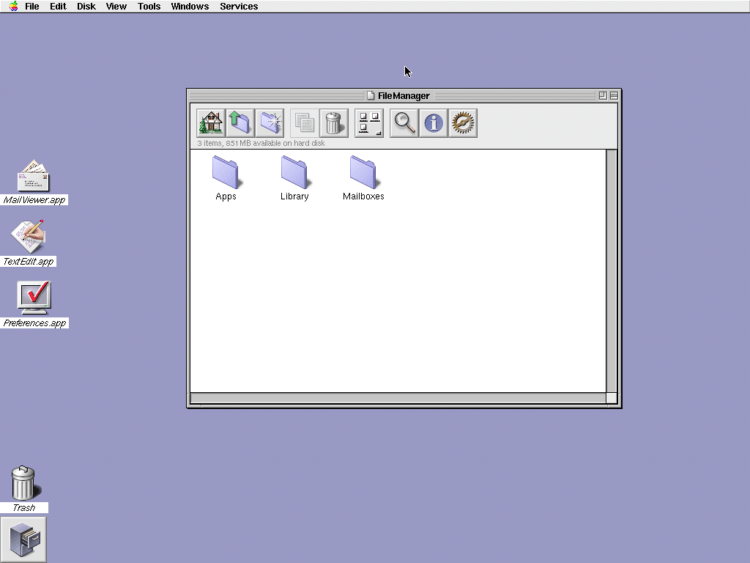The height and width of the screenshot is (563, 750).
Task: Click the Apps folder label
Action: (226, 196)
